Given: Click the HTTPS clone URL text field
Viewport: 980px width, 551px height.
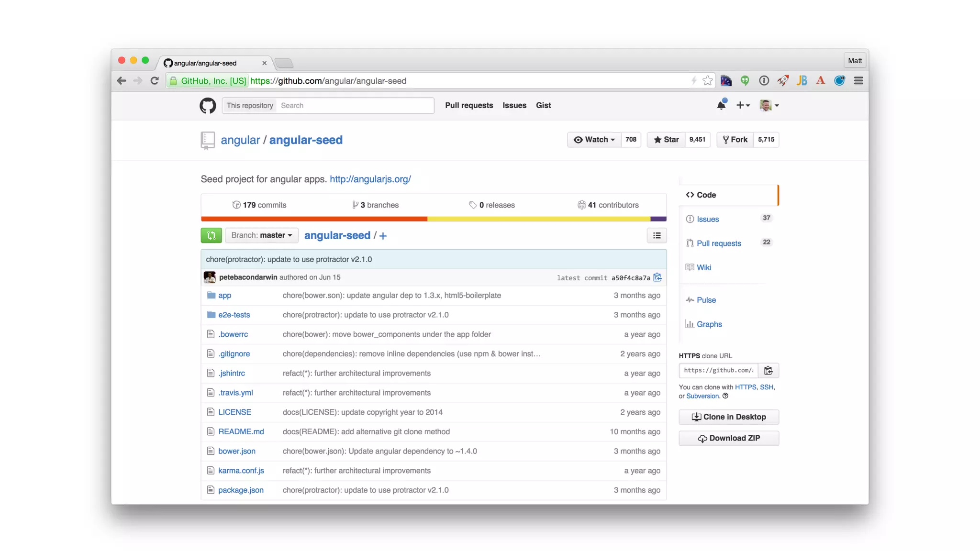Looking at the screenshot, I should [718, 370].
